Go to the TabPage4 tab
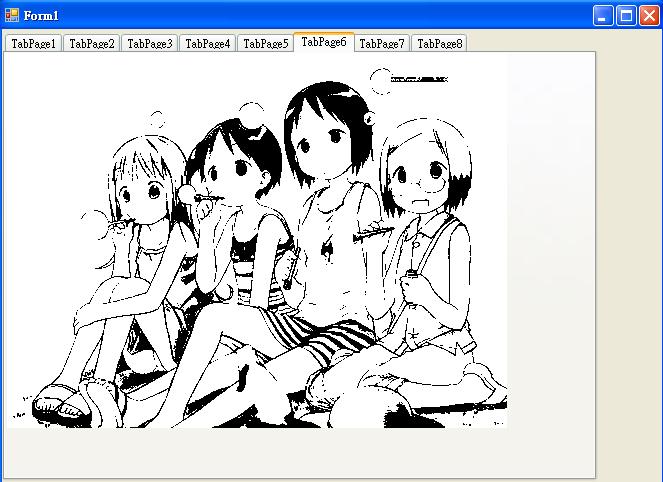The image size is (663, 482). pos(207,43)
